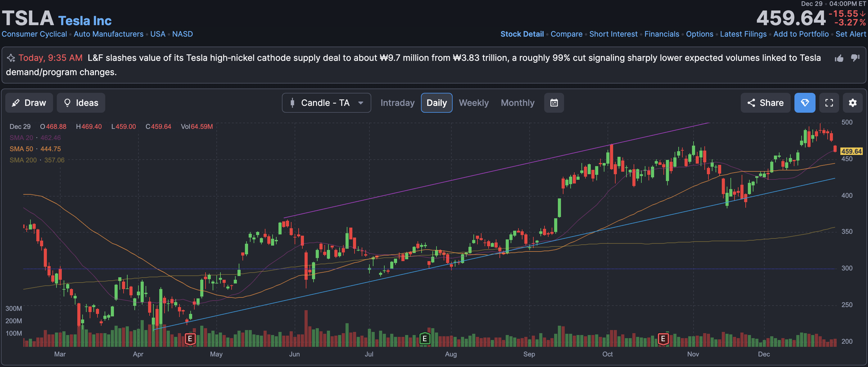Viewport: 868px width, 367px height.
Task: Click the October earnings E marker
Action: point(663,339)
